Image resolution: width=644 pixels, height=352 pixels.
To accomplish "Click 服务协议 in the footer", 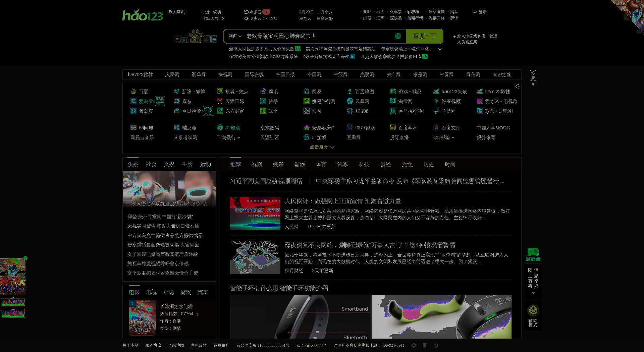I will point(153,345).
